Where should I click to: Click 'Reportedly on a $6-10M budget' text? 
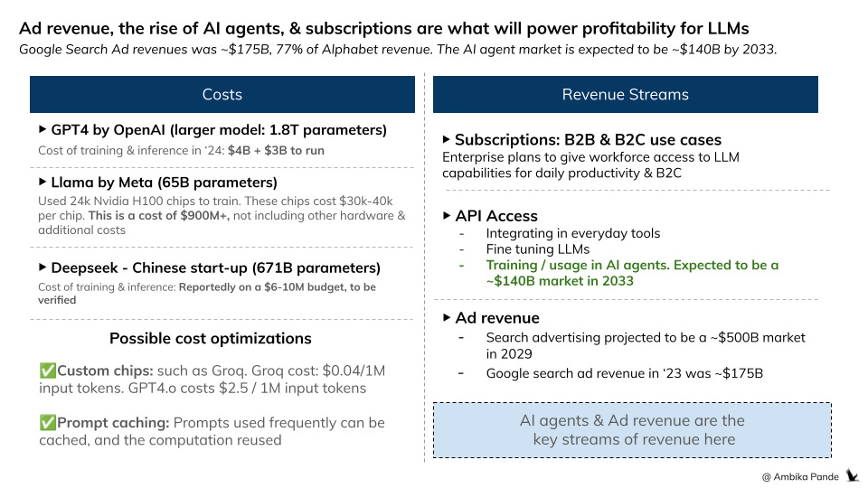[x=261, y=287]
